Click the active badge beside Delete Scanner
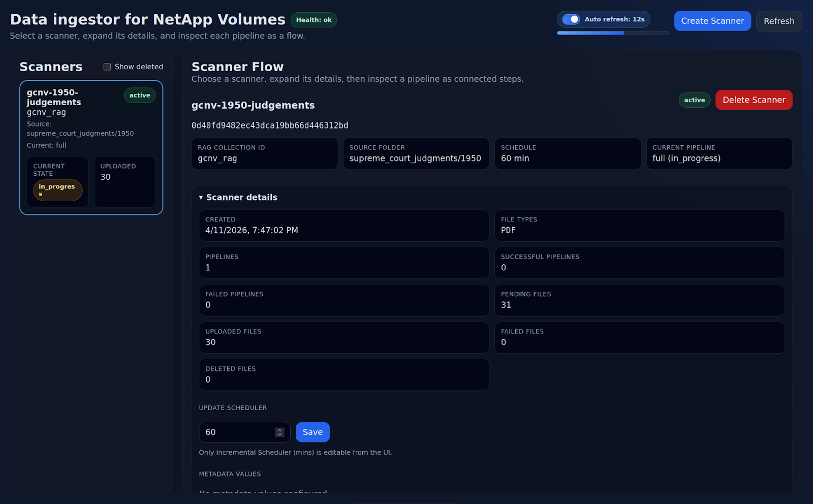The image size is (813, 504). [x=694, y=100]
